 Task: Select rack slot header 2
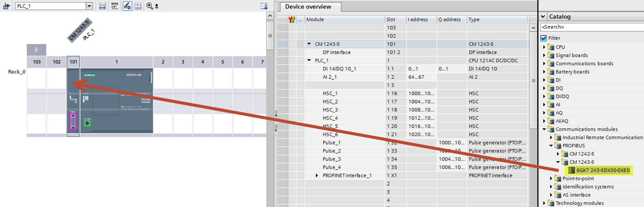point(163,62)
